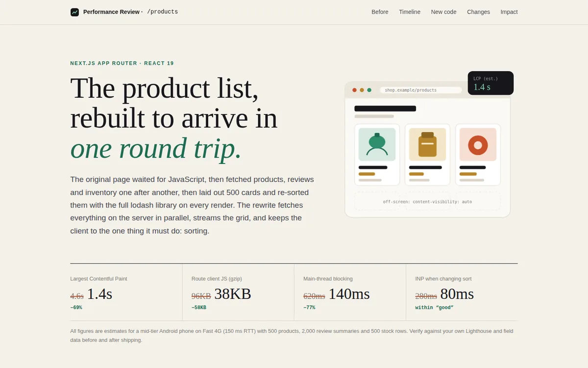Image resolution: width=588 pixels, height=368 pixels.
Task: Click the shop.example/products address bar
Action: (421, 90)
